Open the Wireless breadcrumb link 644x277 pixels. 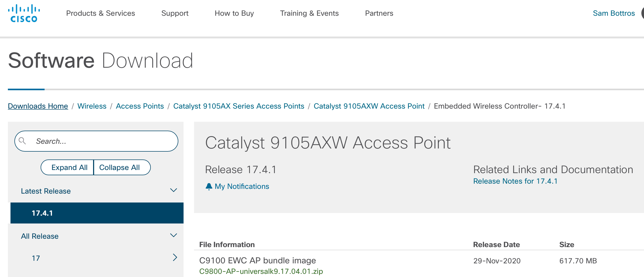[92, 106]
